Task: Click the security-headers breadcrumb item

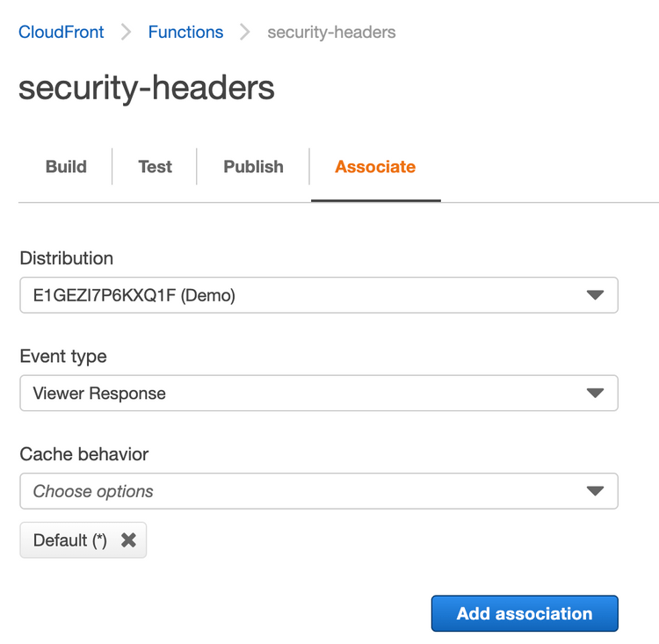Action: coord(331,33)
